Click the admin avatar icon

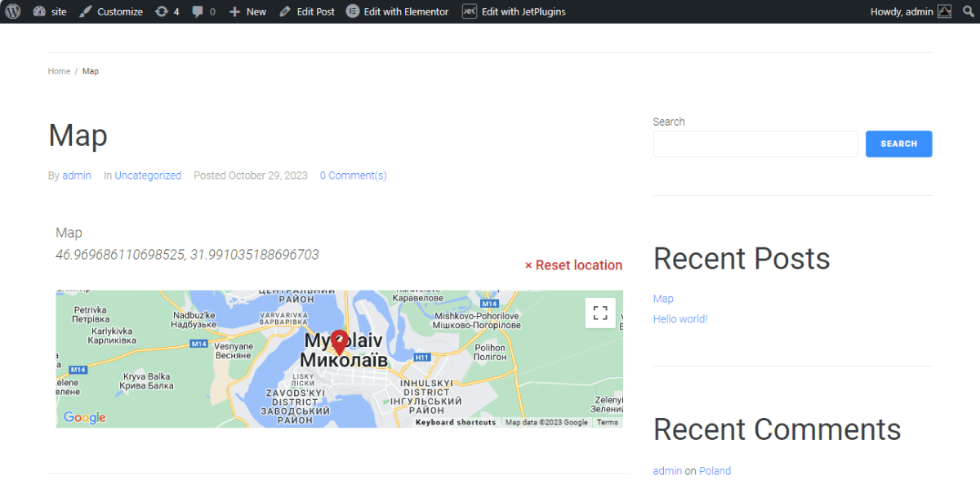(x=944, y=11)
